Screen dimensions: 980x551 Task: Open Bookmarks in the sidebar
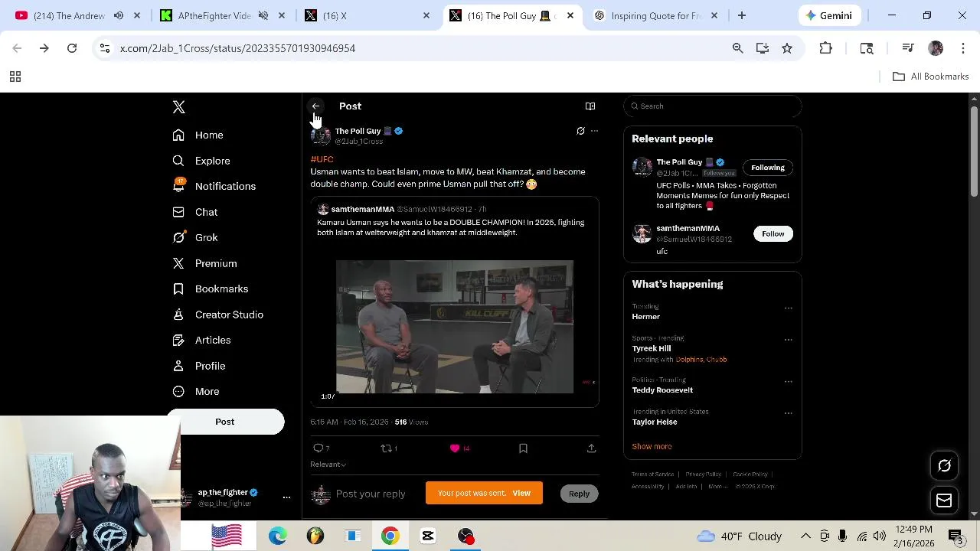click(x=211, y=289)
